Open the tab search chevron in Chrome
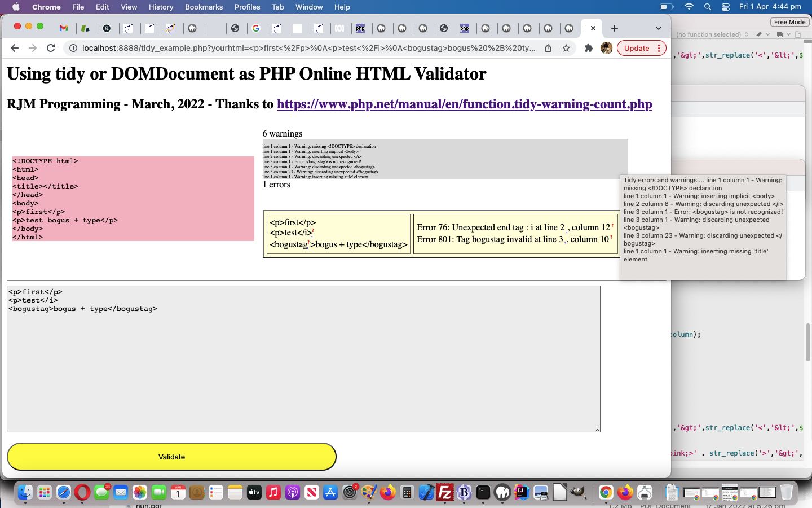The width and height of the screenshot is (812, 508). coord(658,28)
